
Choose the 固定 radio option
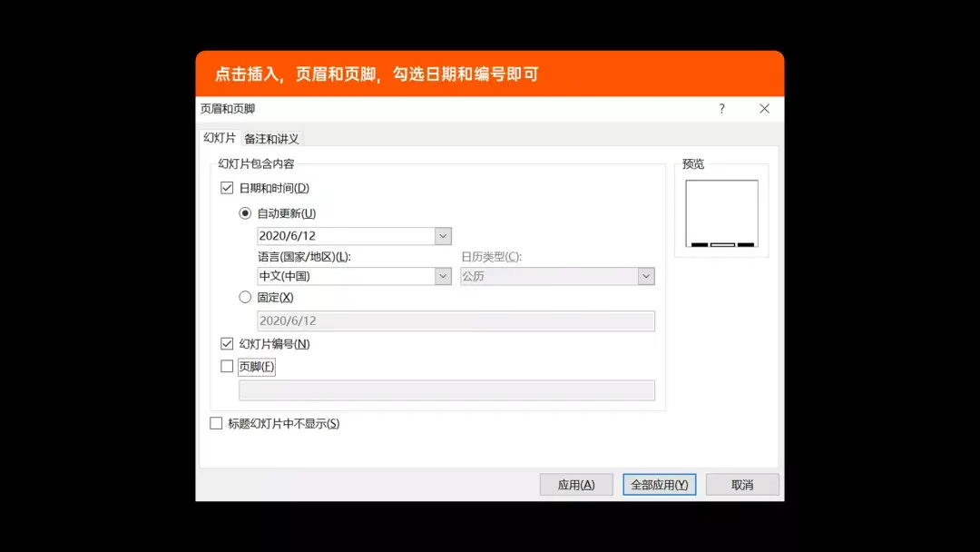(x=245, y=298)
